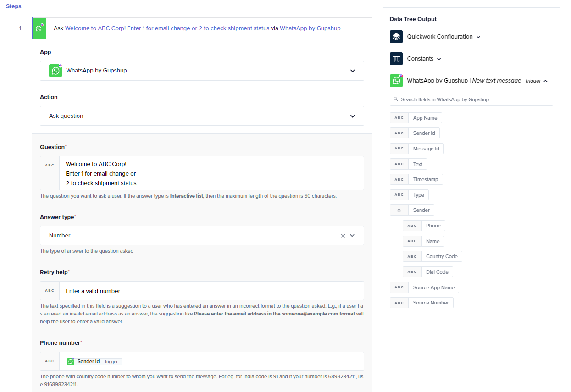Select the App Name data pill
Image resolution: width=571 pixels, height=392 pixels.
click(416, 118)
